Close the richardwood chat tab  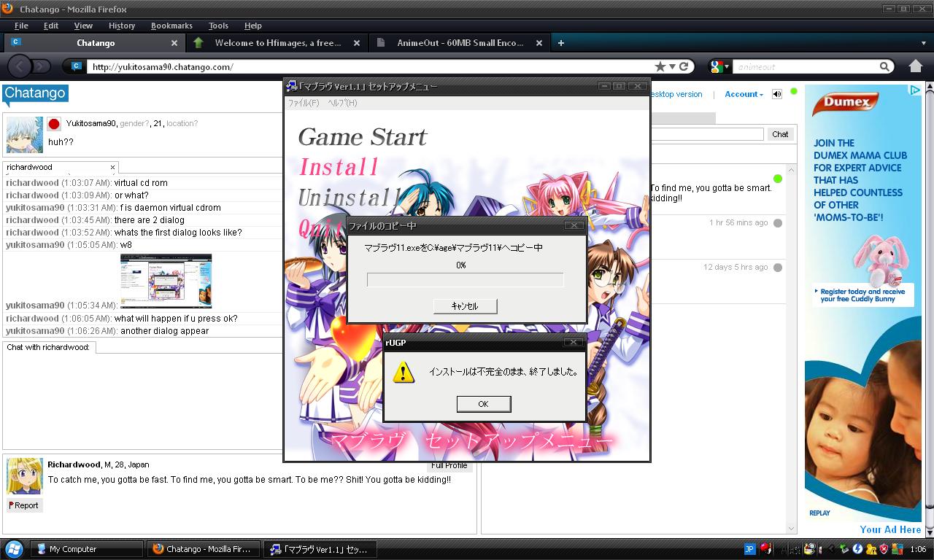[112, 167]
